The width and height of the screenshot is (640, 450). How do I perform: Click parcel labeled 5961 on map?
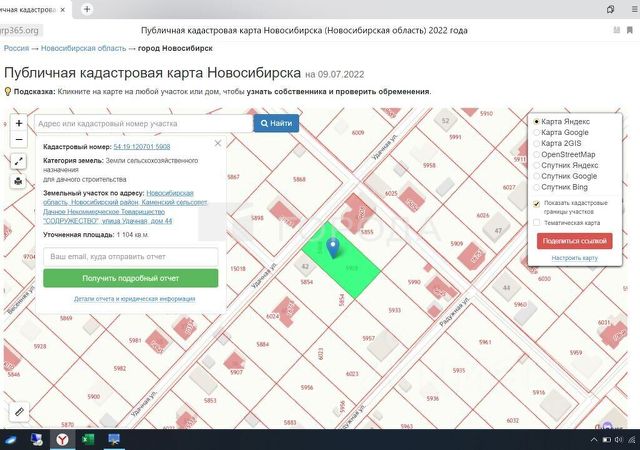tap(485, 342)
